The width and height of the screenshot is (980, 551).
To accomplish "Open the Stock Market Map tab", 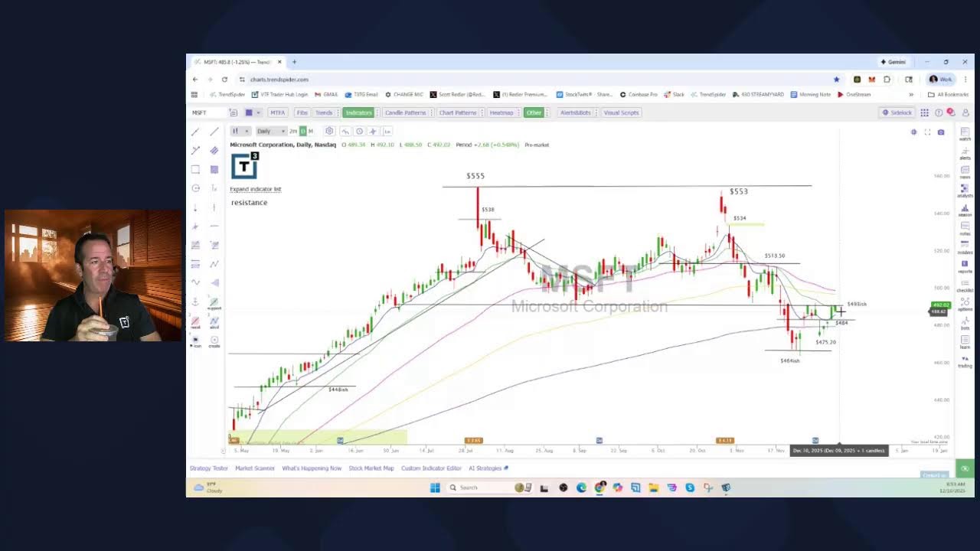I will pos(371,468).
